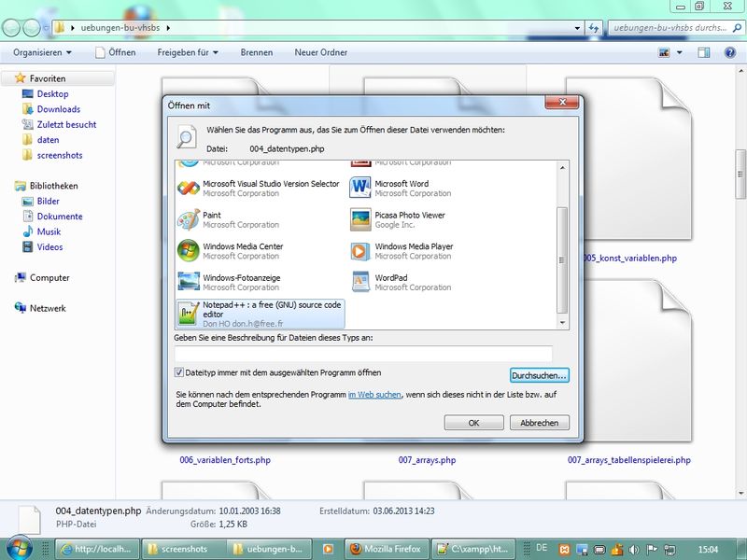Select the Notepad++ editor icon
Screen dimensions: 747x560
pos(188,313)
